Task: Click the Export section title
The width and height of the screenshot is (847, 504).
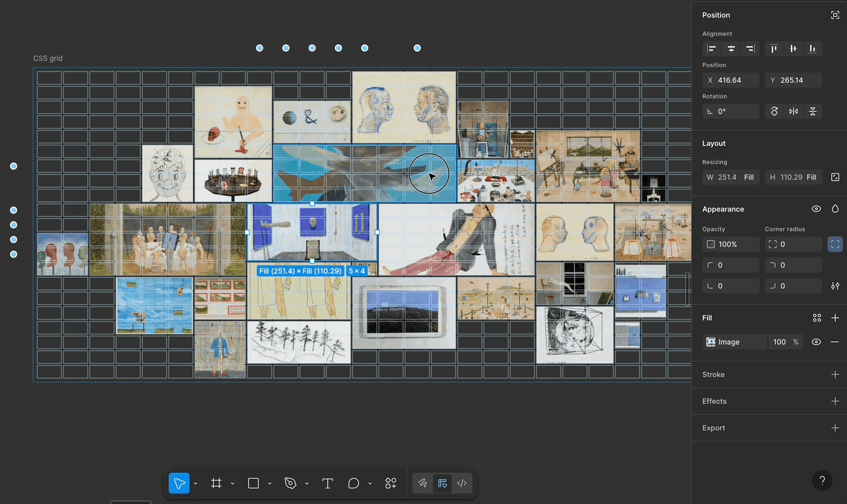Action: (x=713, y=428)
